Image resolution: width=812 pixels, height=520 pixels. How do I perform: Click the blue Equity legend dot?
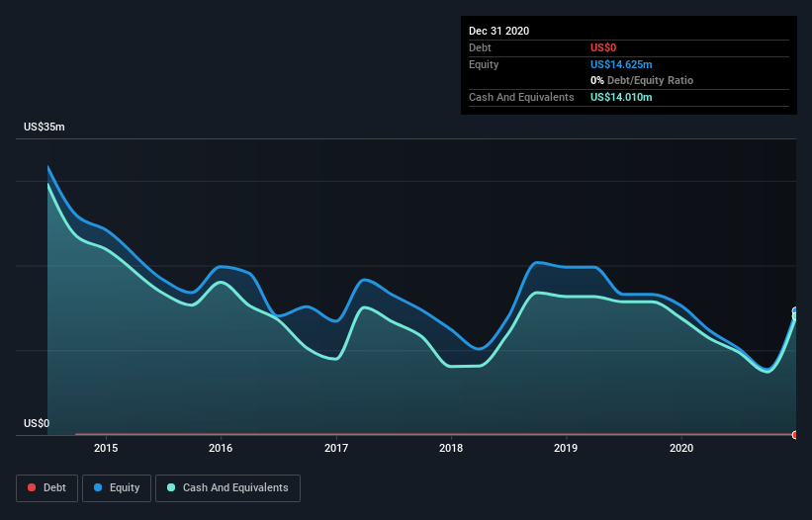(98, 487)
